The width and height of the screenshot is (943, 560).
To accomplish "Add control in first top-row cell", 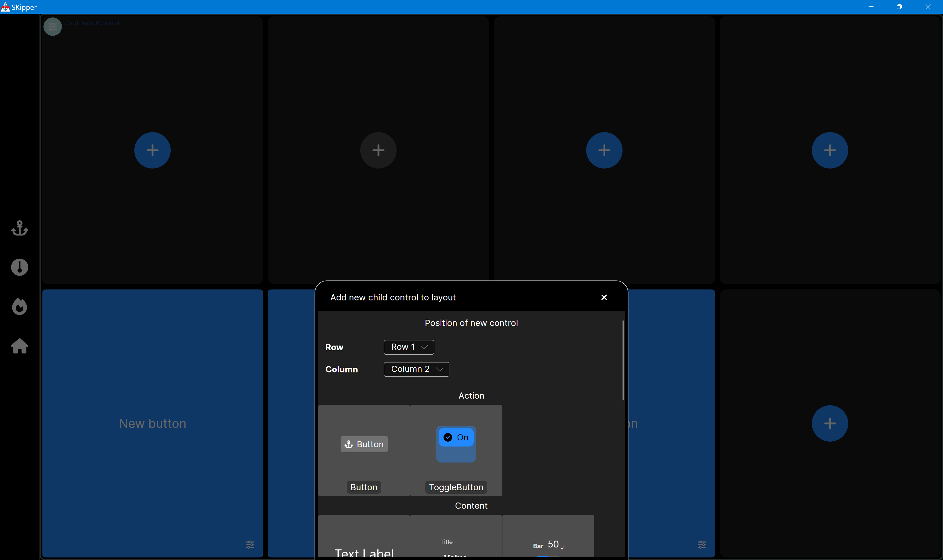I will coord(152,150).
